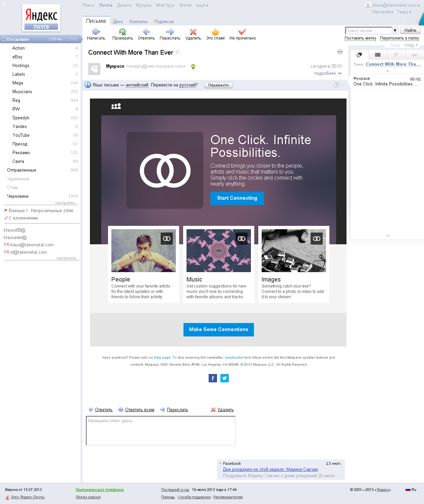Click in the Поиск писем search field

pos(368,30)
